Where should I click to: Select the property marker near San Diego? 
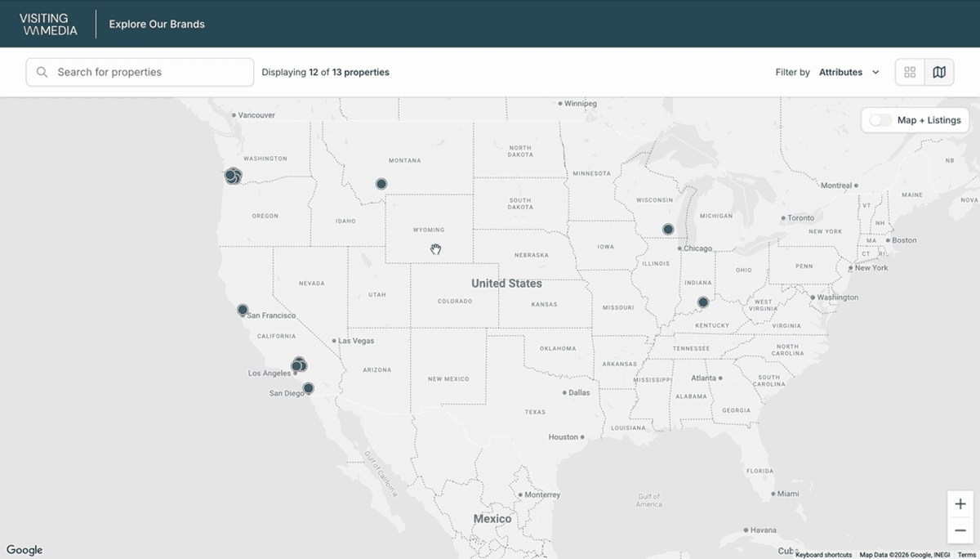pyautogui.click(x=308, y=388)
